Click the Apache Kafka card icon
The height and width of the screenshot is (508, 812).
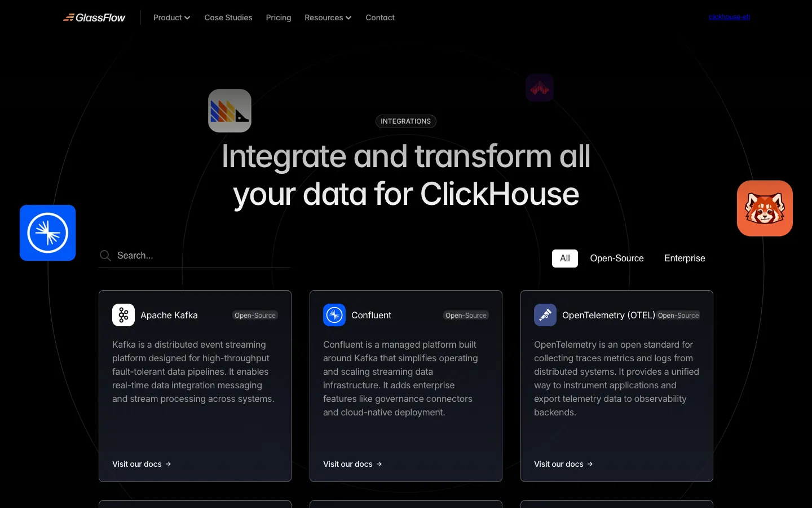(x=123, y=315)
